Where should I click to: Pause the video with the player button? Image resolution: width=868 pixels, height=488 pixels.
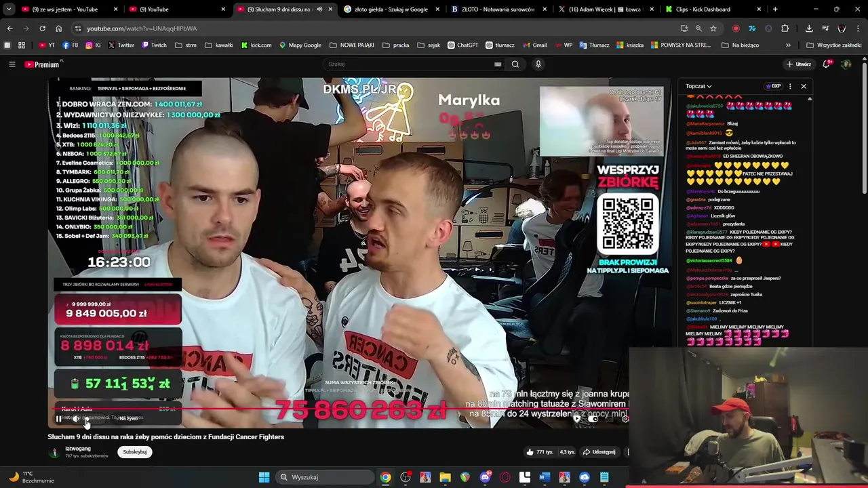pos(58,419)
